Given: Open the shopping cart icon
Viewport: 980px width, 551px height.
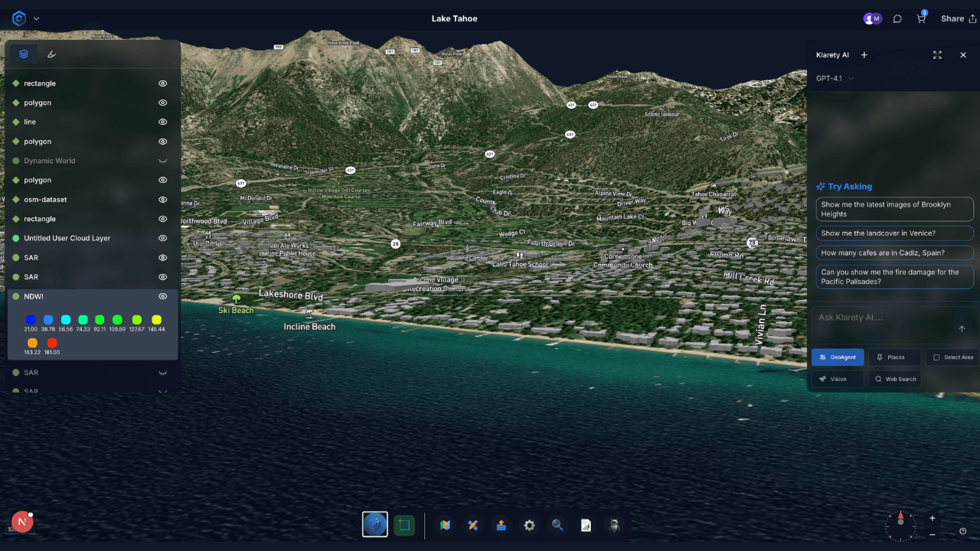Looking at the screenshot, I should 921,19.
